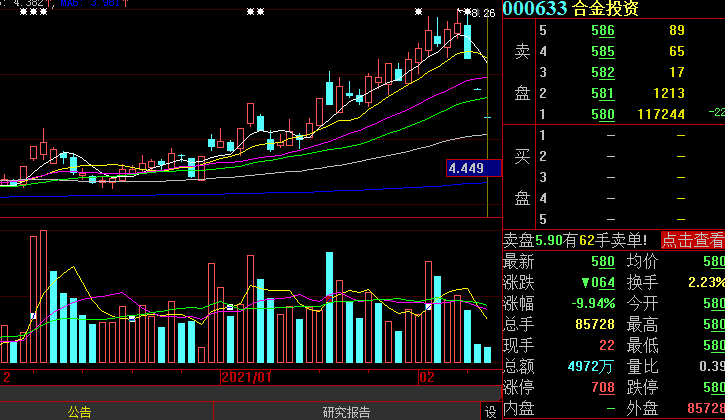
Task: Click sell level 5 price 586
Action: (x=603, y=31)
